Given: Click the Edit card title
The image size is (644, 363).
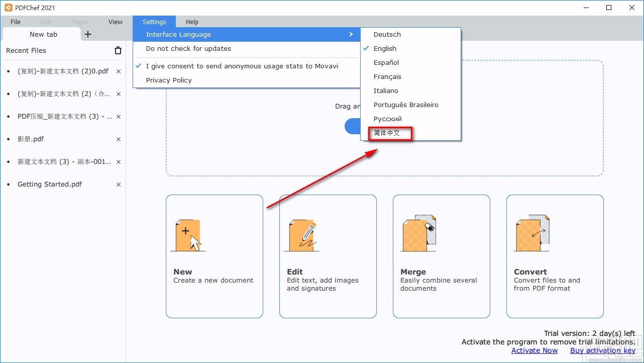Looking at the screenshot, I should [x=295, y=271].
